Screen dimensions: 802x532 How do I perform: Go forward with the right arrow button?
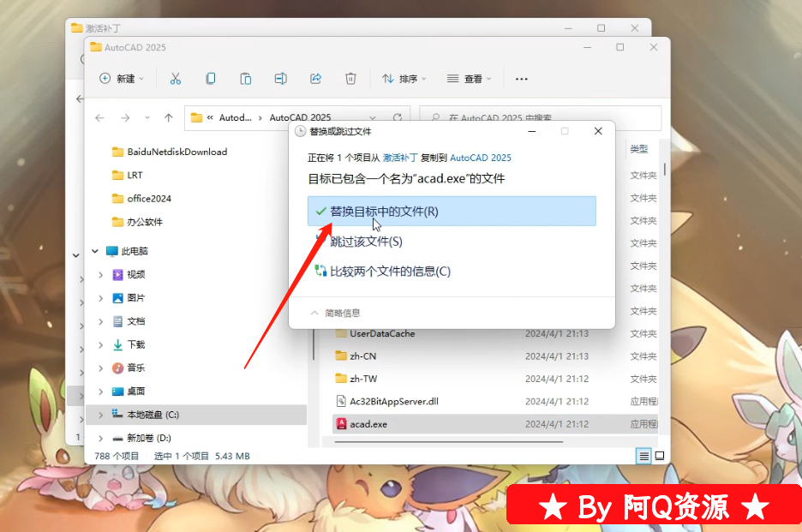coord(125,117)
